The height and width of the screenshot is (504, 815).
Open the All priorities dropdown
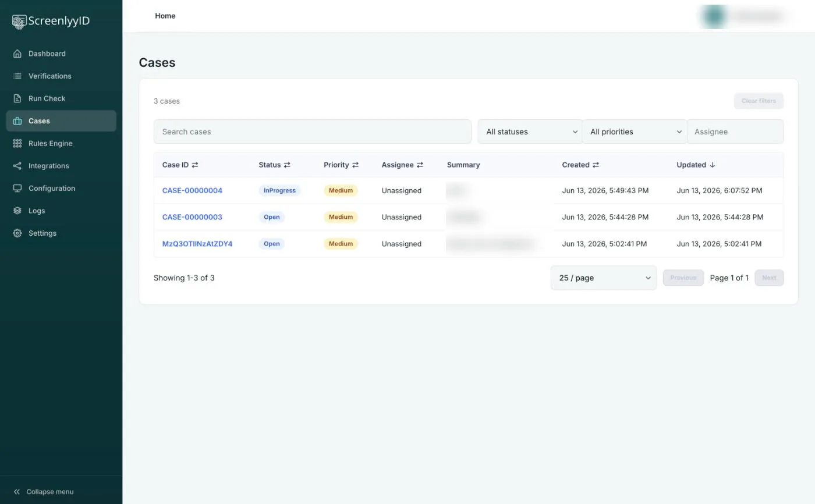coord(635,132)
